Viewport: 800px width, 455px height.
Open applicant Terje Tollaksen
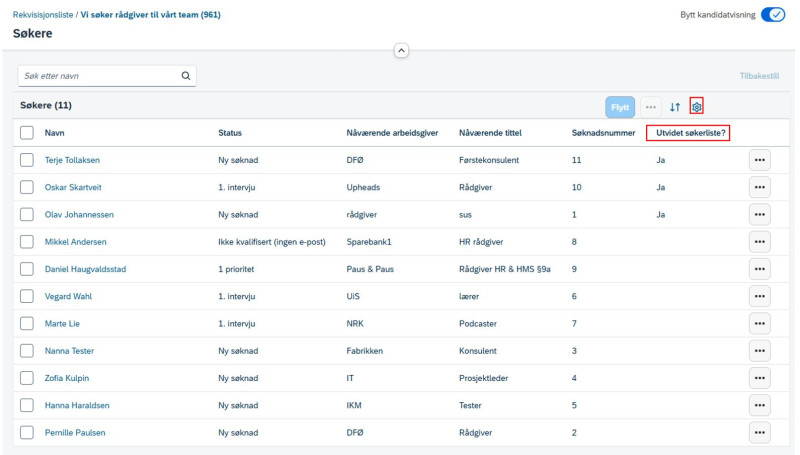[x=72, y=160]
